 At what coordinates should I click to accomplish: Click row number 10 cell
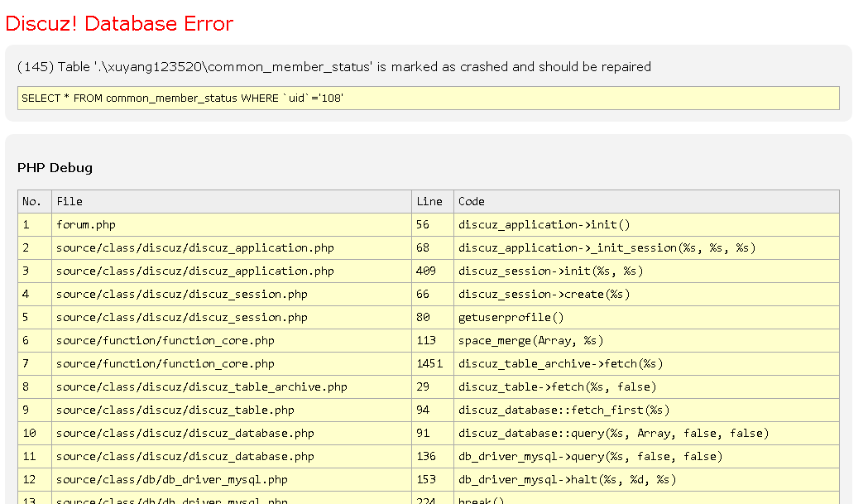35,434
